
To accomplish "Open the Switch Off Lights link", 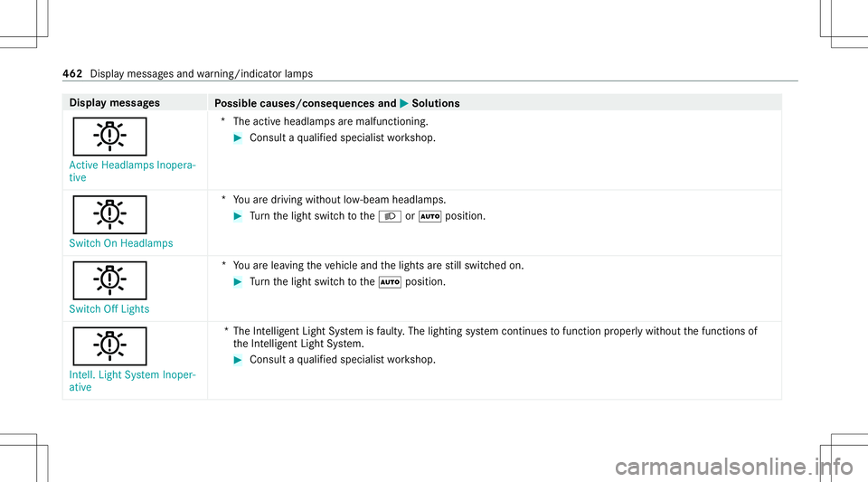I will coord(109,309).
